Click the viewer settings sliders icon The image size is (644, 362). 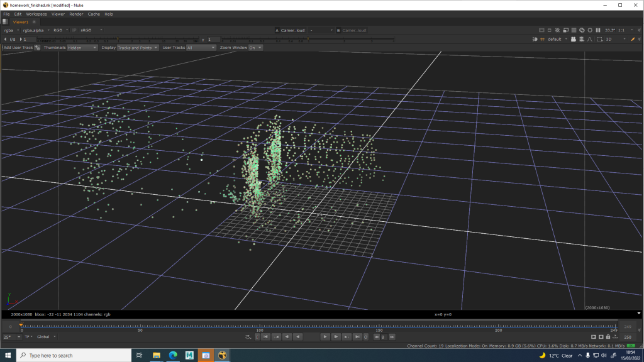[582, 40]
